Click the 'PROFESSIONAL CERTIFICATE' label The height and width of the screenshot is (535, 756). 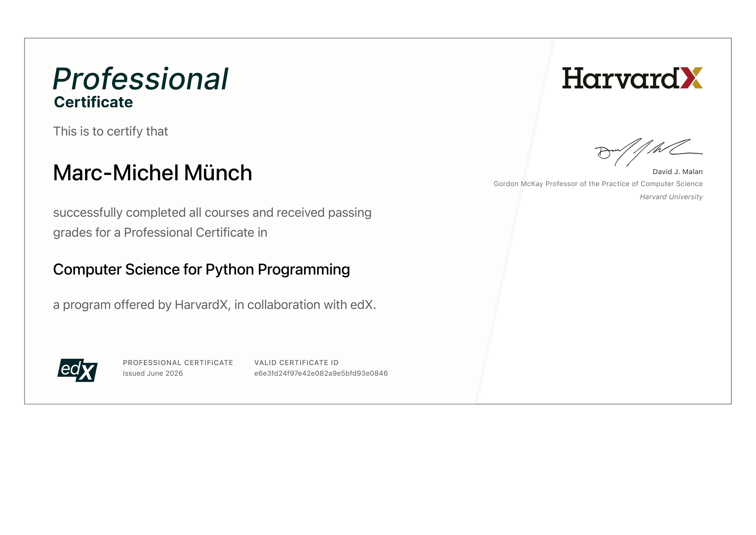click(178, 363)
